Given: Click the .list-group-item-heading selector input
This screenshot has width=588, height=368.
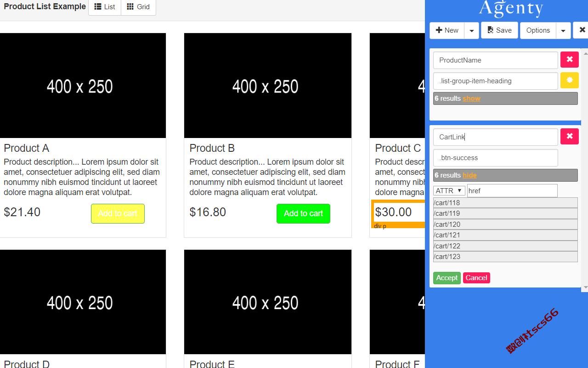Looking at the screenshot, I should 496,81.
